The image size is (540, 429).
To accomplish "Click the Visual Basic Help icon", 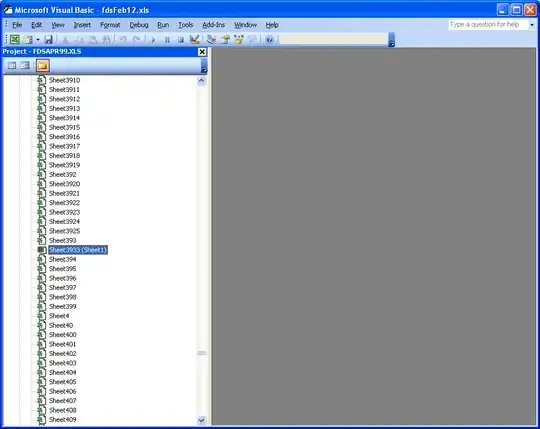I will pos(270,39).
